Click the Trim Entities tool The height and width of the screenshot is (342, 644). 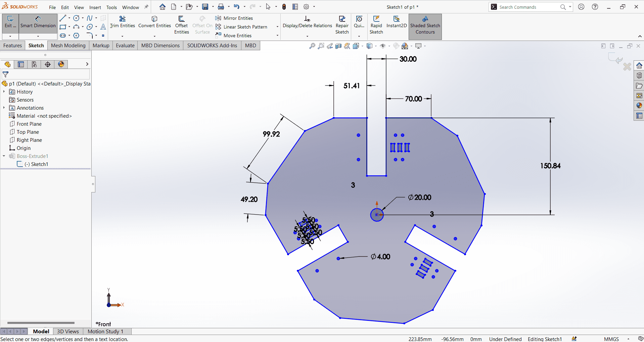tap(122, 22)
